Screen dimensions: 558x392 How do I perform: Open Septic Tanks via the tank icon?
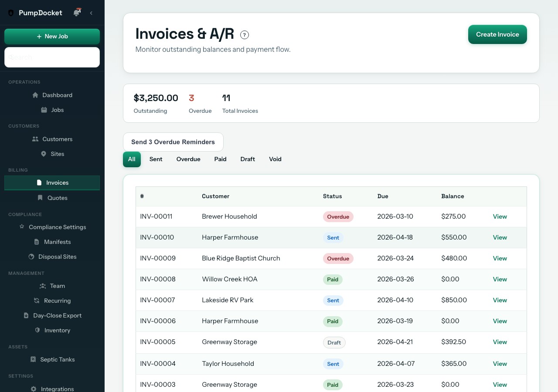[32, 359]
